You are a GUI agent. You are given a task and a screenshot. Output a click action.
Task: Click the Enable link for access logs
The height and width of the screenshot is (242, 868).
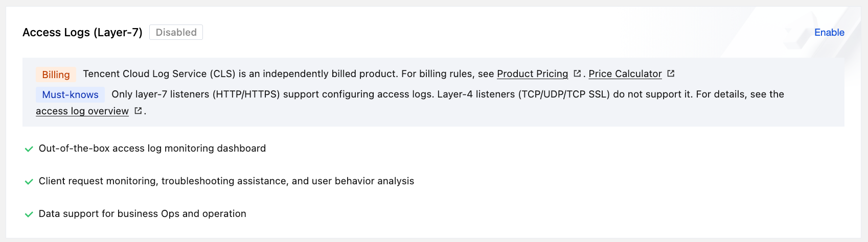pos(829,33)
